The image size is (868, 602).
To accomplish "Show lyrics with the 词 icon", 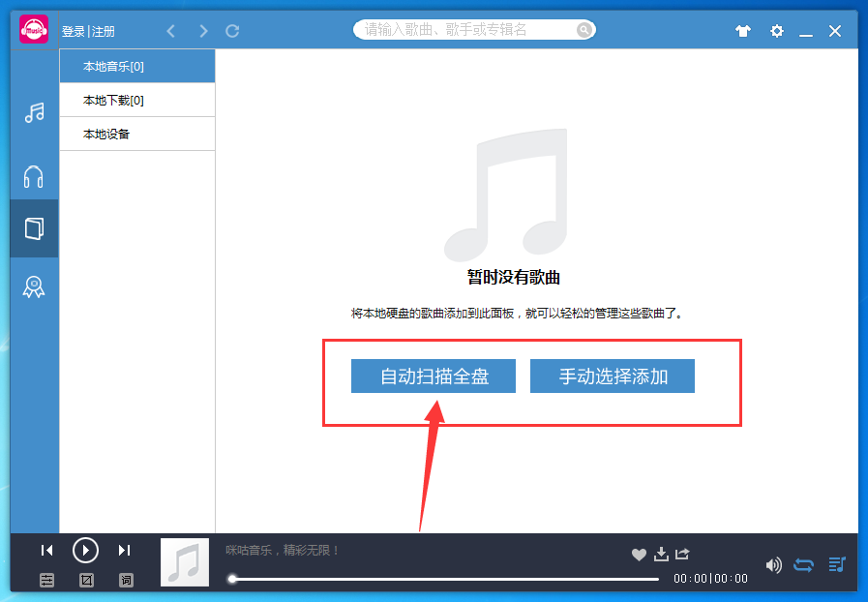I will 125,581.
